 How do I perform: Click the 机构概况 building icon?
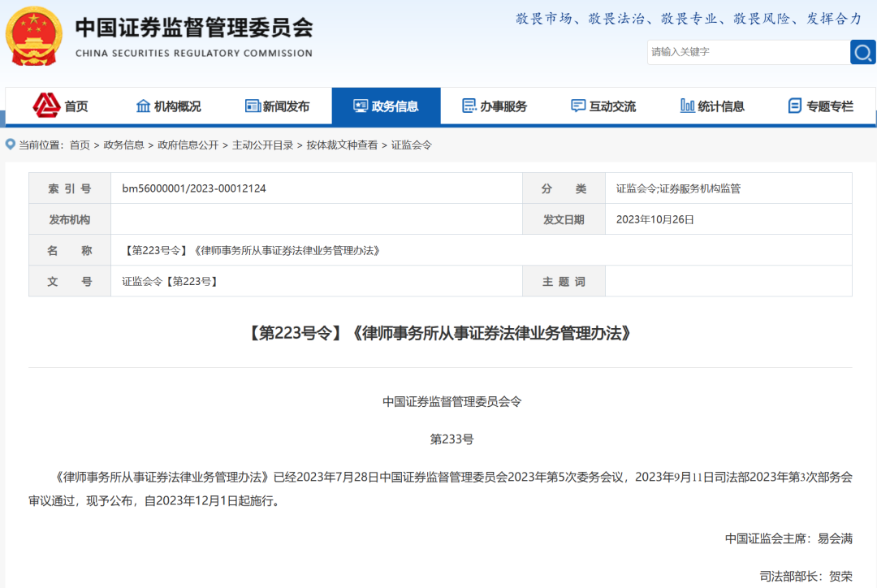coord(145,106)
